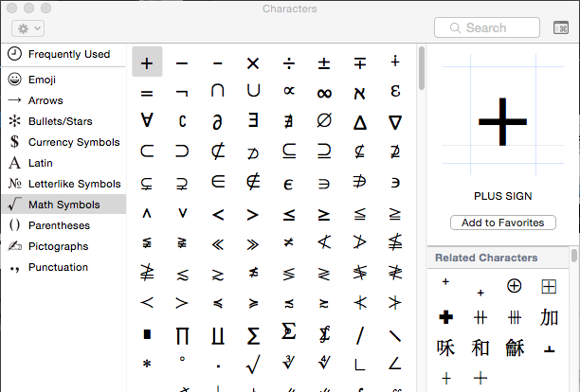The width and height of the screenshot is (580, 392).
Task: Open the Latin category
Action: pos(63,163)
